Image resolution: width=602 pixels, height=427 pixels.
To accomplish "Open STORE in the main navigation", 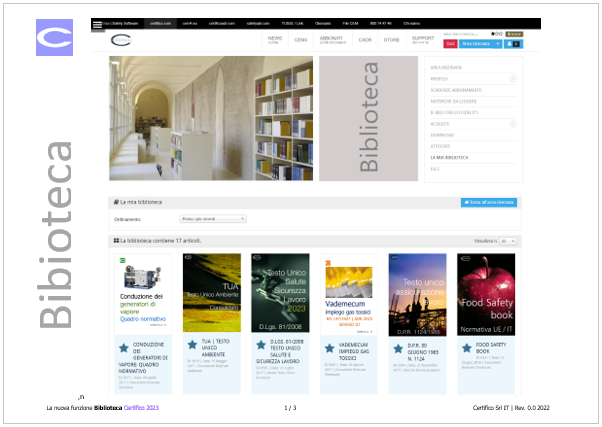I will [x=392, y=40].
